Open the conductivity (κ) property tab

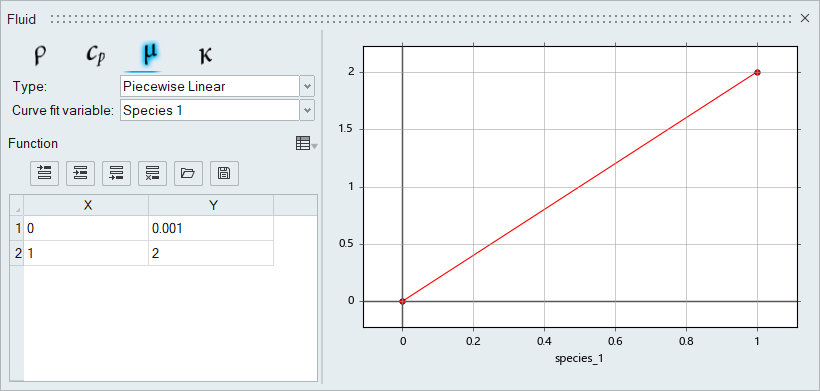[206, 55]
